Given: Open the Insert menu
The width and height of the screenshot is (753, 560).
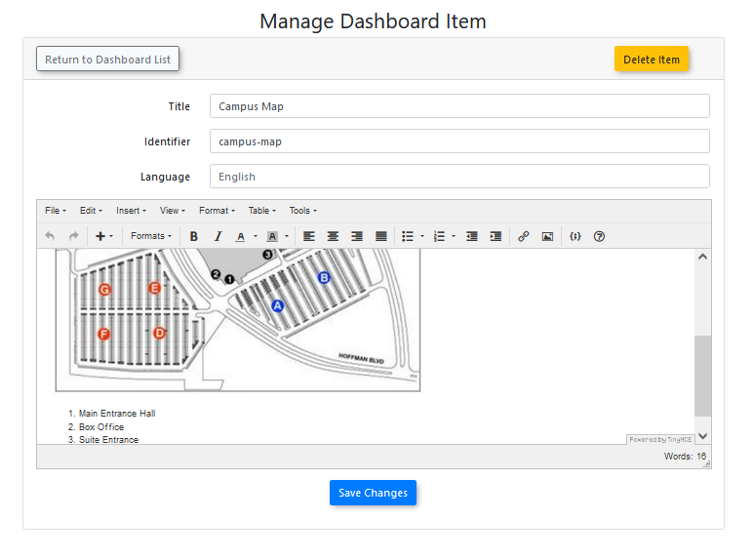Looking at the screenshot, I should pyautogui.click(x=131, y=211).
